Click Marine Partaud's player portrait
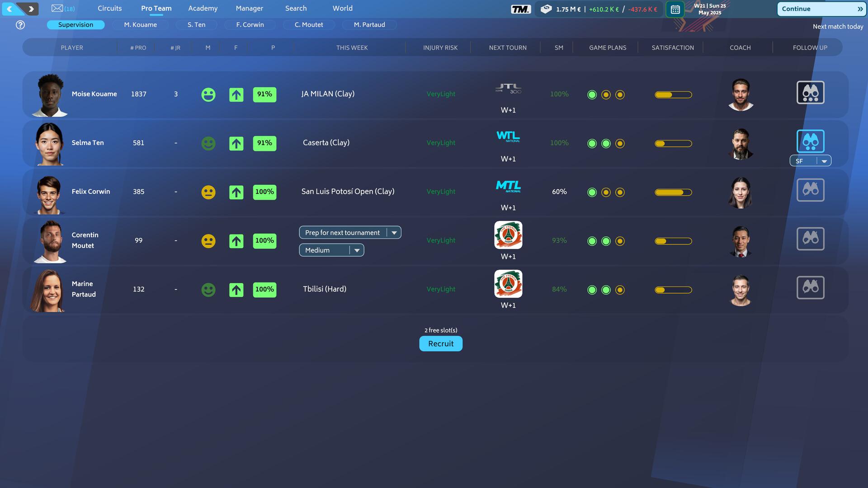Image resolution: width=868 pixels, height=488 pixels. [50, 289]
